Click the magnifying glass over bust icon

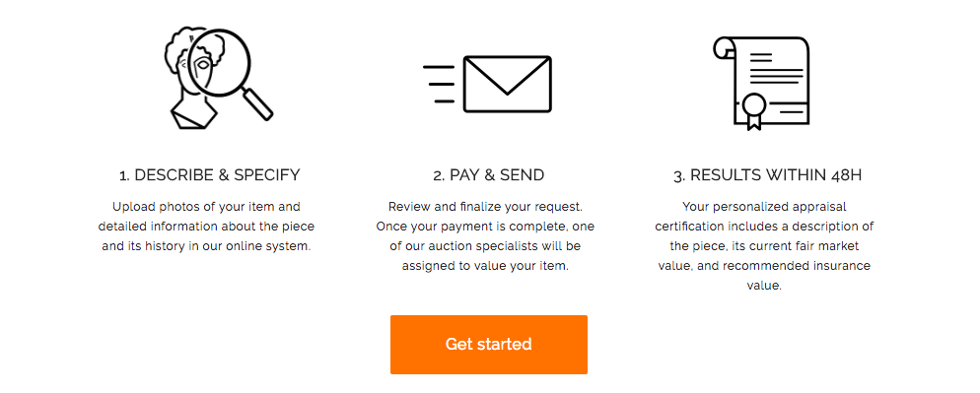219,78
